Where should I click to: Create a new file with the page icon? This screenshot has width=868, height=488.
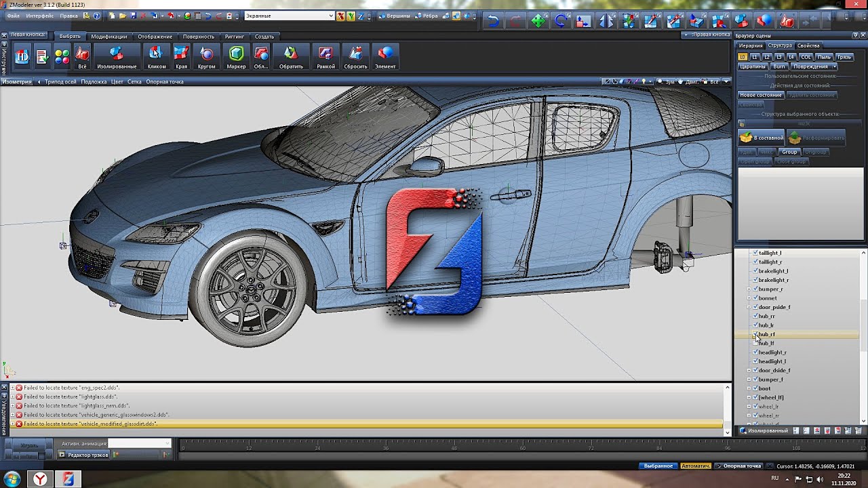[x=111, y=16]
